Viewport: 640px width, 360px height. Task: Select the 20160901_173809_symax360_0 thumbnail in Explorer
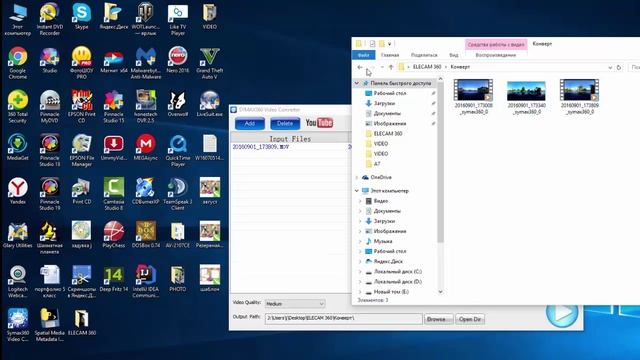tap(579, 97)
